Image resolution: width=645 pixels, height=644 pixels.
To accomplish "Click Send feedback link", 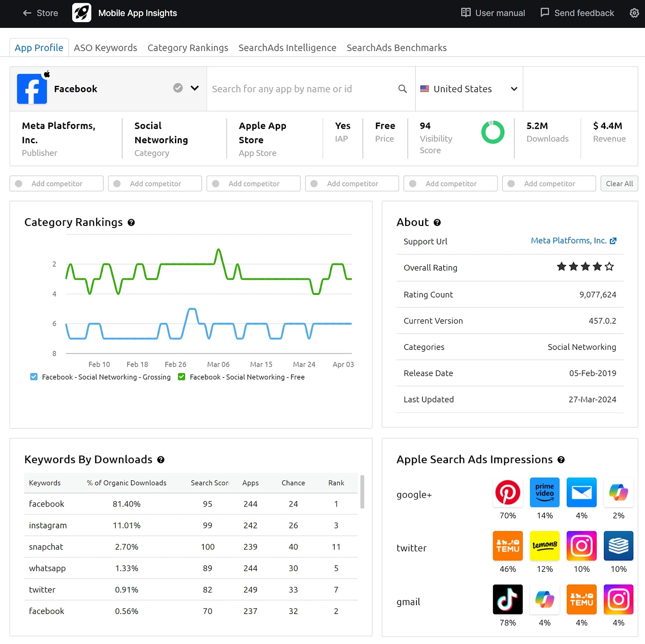I will (x=577, y=13).
